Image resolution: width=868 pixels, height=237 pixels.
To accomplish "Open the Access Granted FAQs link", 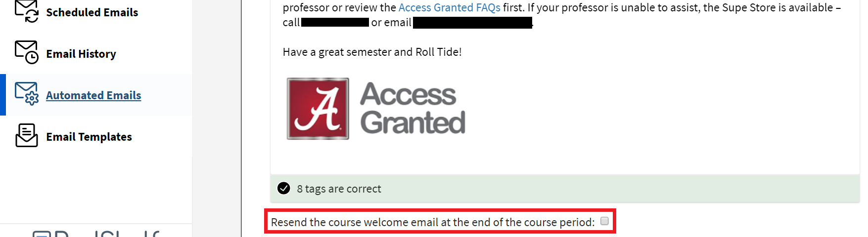I will point(449,7).
